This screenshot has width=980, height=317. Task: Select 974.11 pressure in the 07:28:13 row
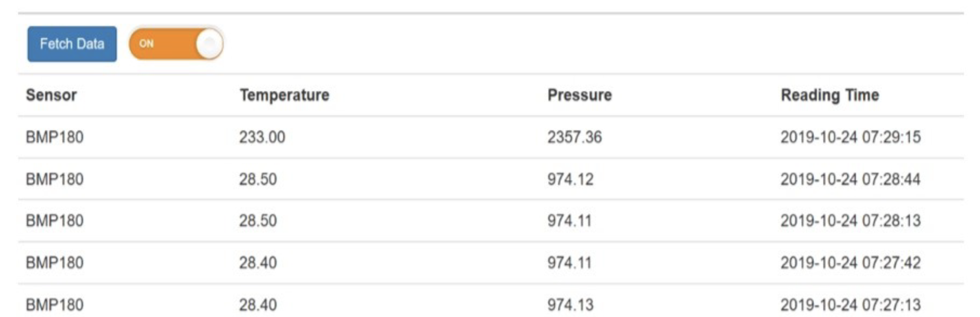(x=569, y=221)
